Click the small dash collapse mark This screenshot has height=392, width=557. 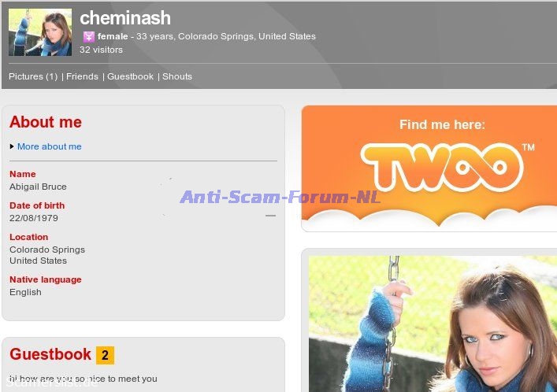tap(271, 216)
